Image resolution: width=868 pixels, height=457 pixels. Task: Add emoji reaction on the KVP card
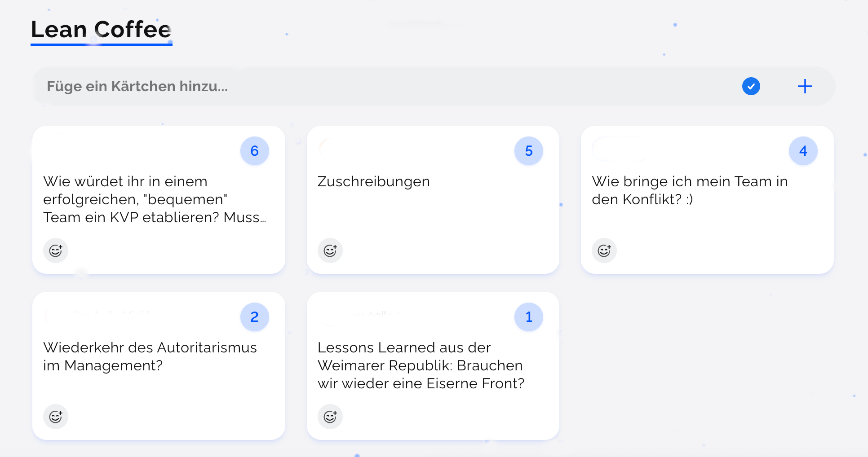(56, 250)
